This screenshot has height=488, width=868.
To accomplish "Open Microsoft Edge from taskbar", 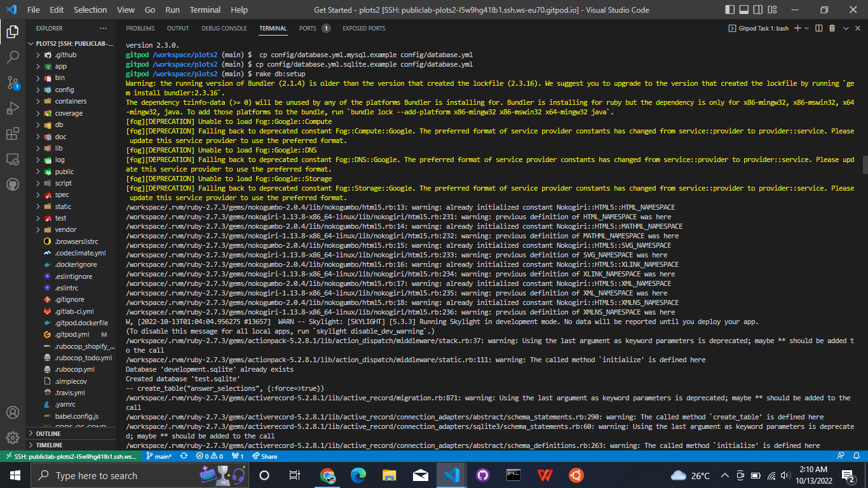I will point(358,475).
